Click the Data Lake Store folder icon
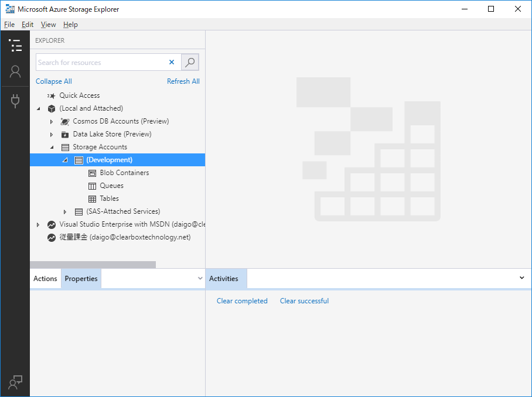 65,134
